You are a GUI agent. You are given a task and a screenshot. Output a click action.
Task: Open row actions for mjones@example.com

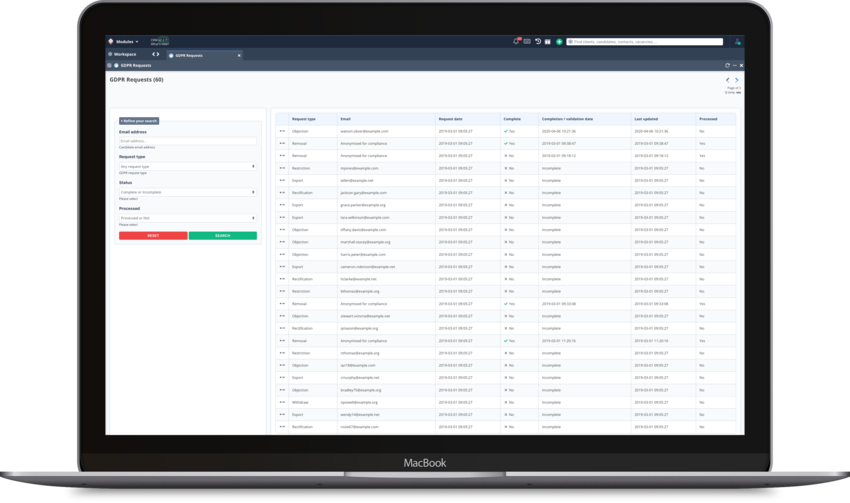tap(282, 168)
